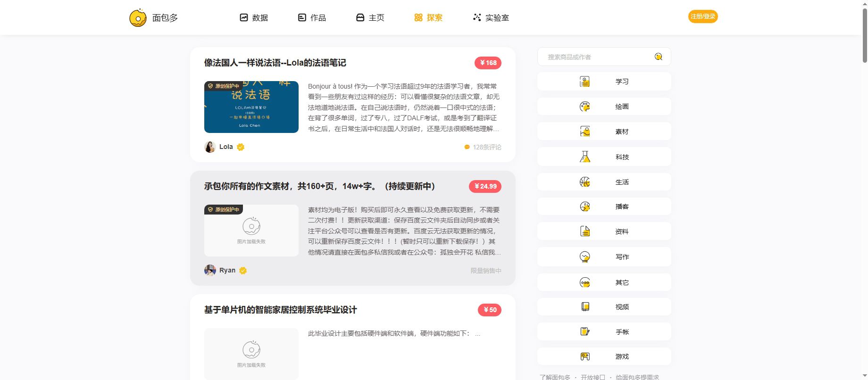The width and height of the screenshot is (868, 380).
Task: Open the 128条评论 comments link
Action: pos(483,147)
